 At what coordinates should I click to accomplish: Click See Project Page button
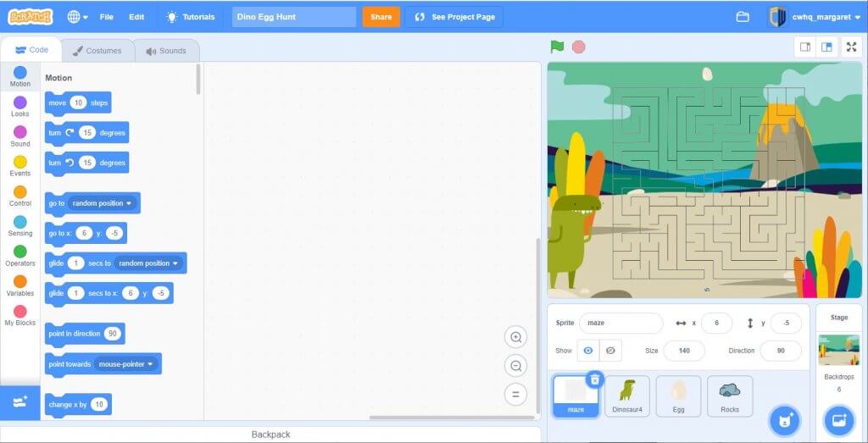coord(454,17)
